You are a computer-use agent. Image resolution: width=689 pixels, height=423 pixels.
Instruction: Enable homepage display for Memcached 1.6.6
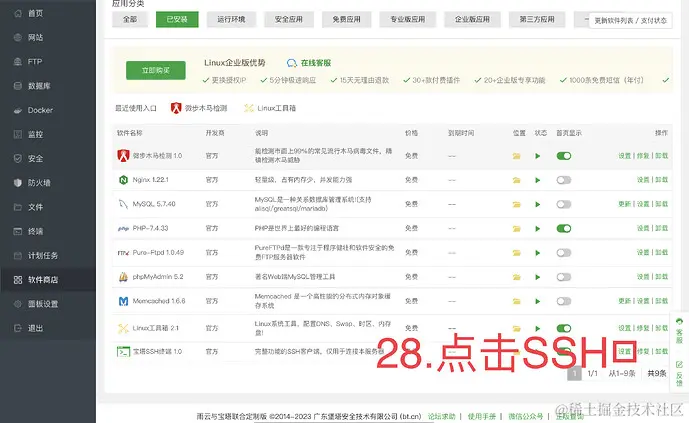coord(564,301)
